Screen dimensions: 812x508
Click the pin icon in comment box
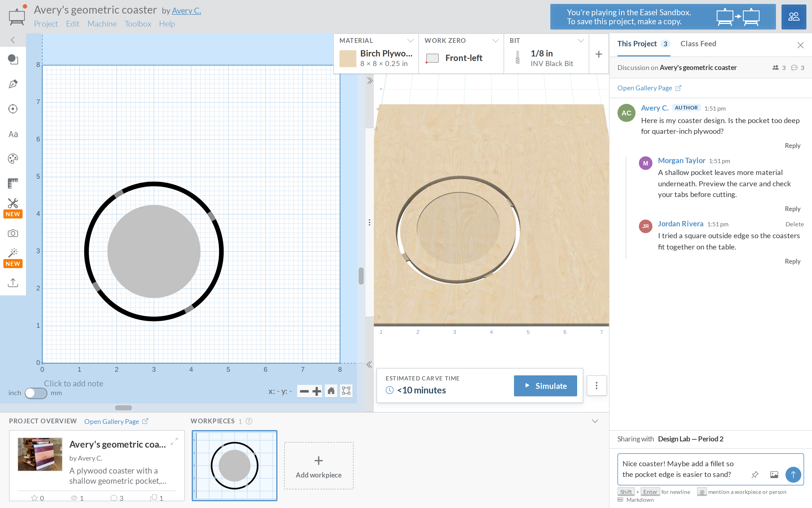coord(755,474)
